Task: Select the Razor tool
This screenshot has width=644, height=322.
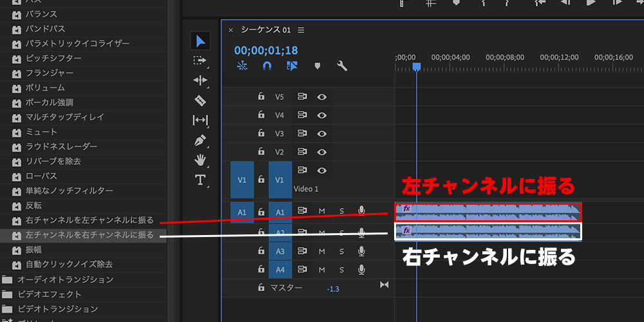Action: pos(200,100)
